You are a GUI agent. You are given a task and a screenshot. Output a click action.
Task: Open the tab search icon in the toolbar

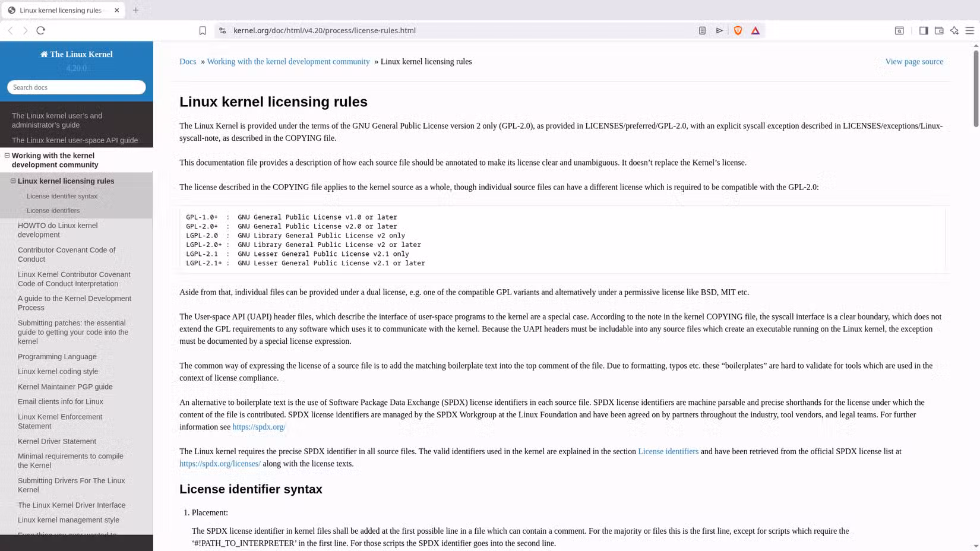click(899, 30)
